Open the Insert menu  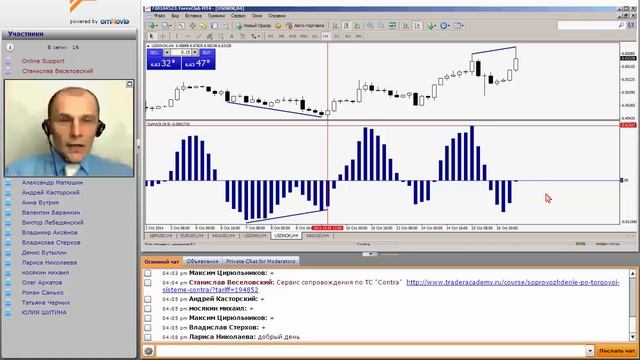coord(193,16)
